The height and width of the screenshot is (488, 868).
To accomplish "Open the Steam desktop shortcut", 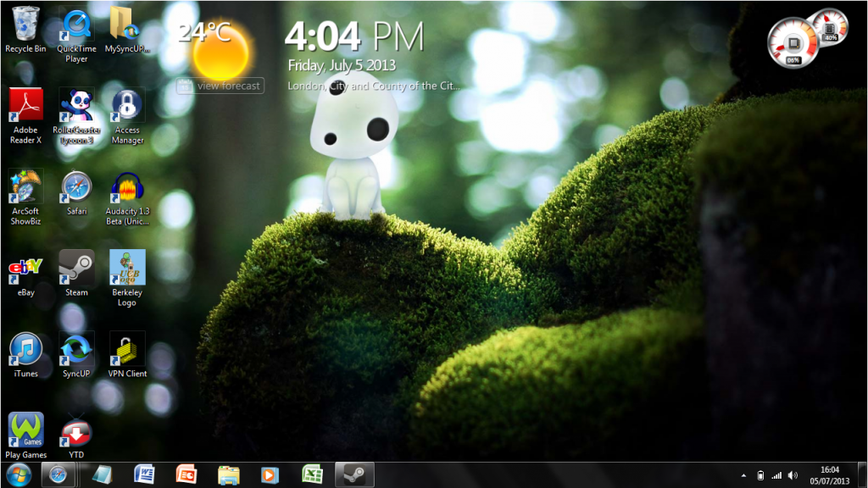I will tap(76, 267).
